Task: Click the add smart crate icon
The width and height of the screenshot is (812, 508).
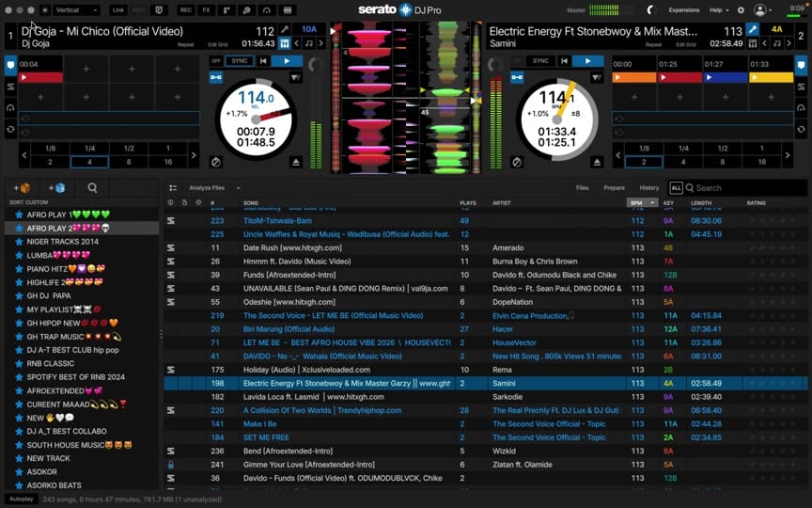Action: [x=57, y=187]
